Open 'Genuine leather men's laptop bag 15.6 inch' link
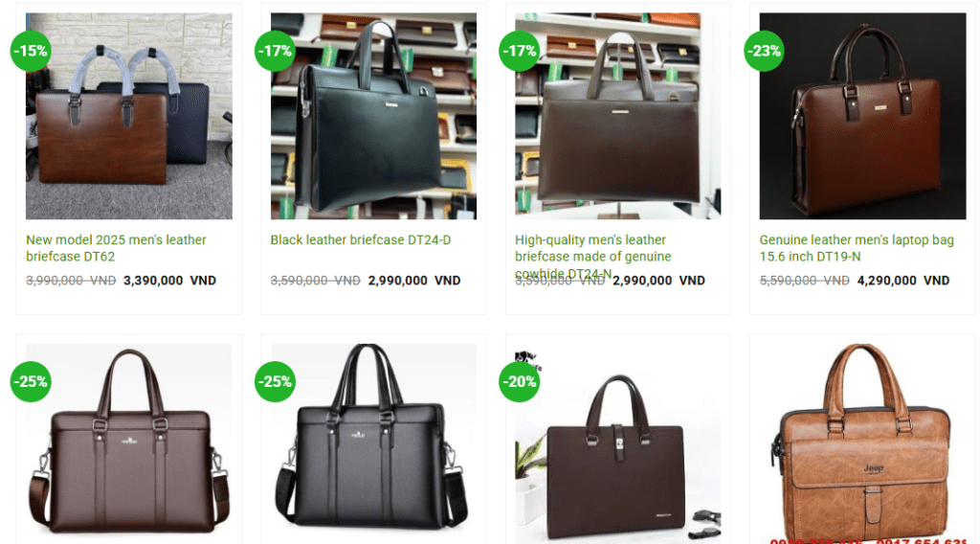Screen dimensions: 980x544 (857, 248)
